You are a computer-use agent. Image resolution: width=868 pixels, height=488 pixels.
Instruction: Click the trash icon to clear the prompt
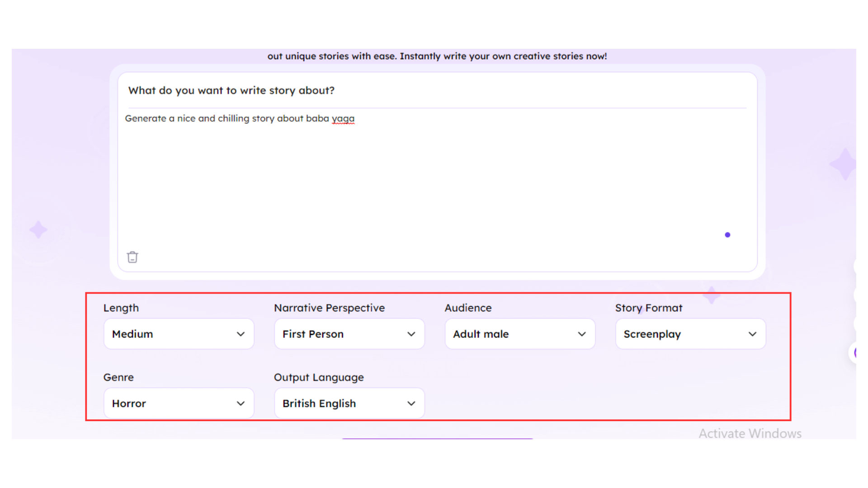132,257
